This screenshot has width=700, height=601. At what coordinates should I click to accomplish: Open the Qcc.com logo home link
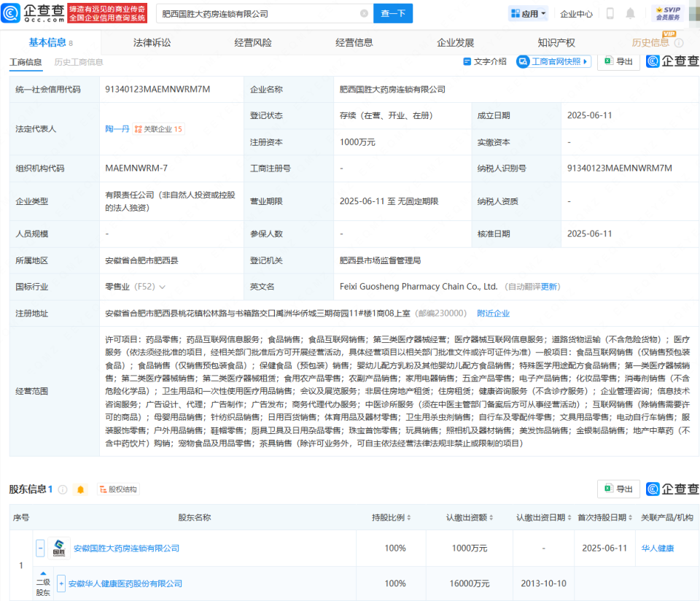click(x=33, y=13)
